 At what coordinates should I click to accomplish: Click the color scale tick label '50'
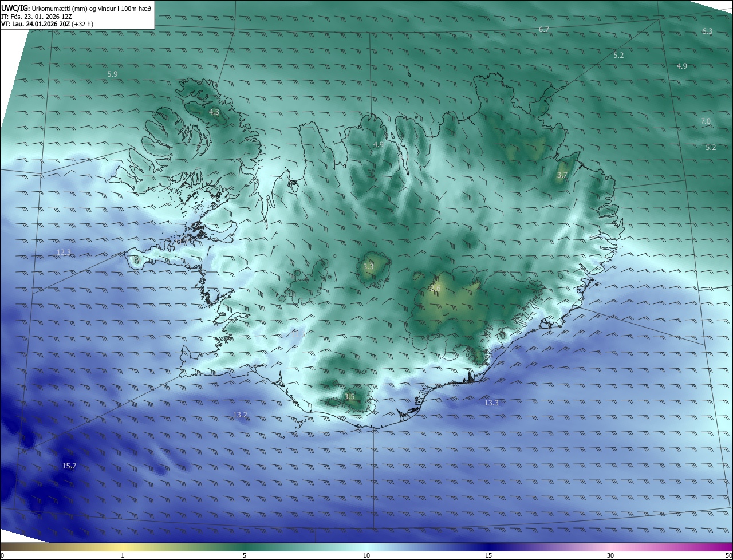pyautogui.click(x=728, y=555)
